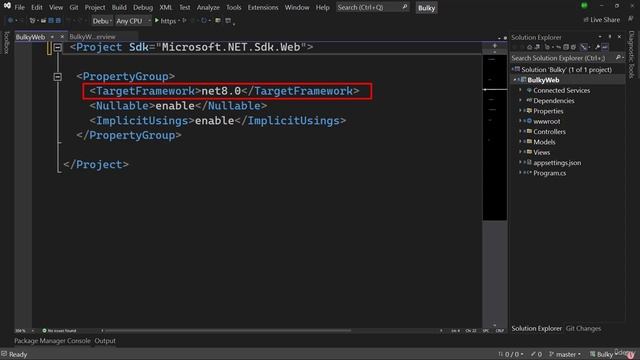640x360 pixels.
Task: Click the Save toolbar icon
Action: tap(51, 20)
